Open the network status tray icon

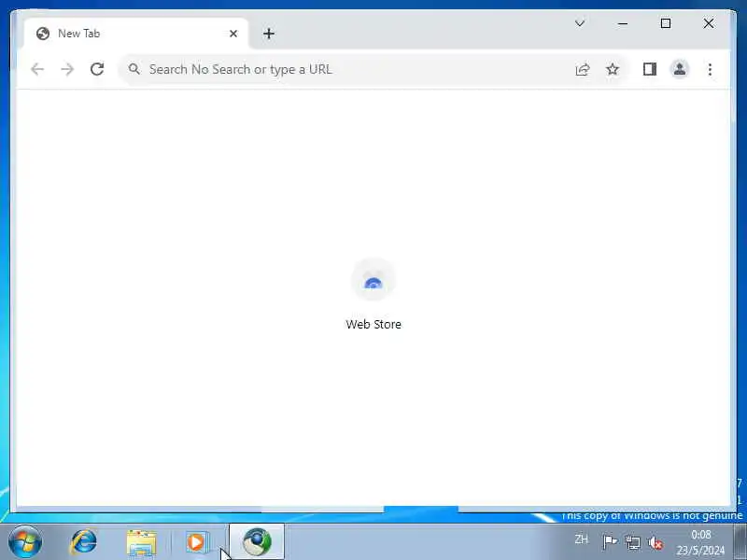tap(633, 542)
